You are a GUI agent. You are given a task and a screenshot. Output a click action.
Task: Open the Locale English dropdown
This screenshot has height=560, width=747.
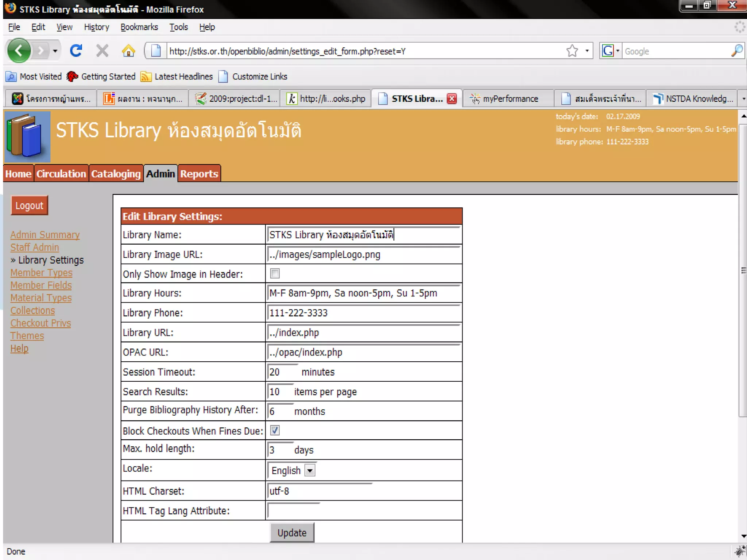310,470
